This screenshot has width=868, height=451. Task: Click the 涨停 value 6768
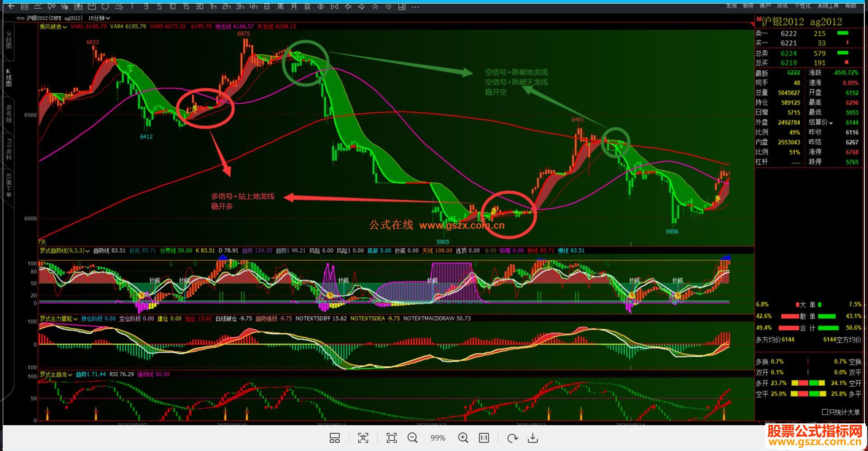[x=852, y=152]
